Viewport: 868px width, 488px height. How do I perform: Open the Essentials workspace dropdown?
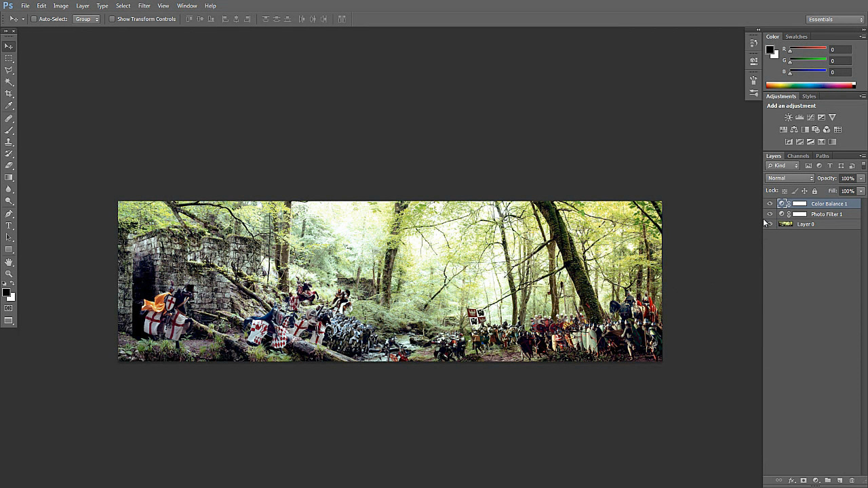(x=835, y=19)
